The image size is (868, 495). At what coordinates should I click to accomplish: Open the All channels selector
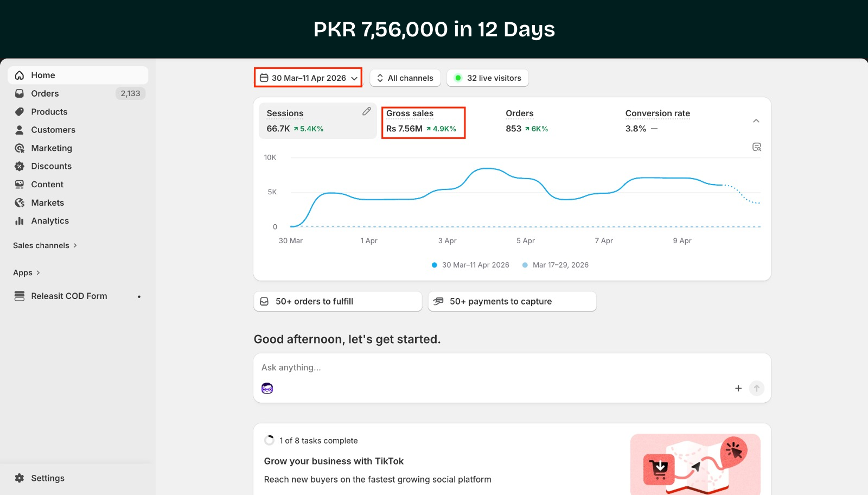tap(405, 78)
